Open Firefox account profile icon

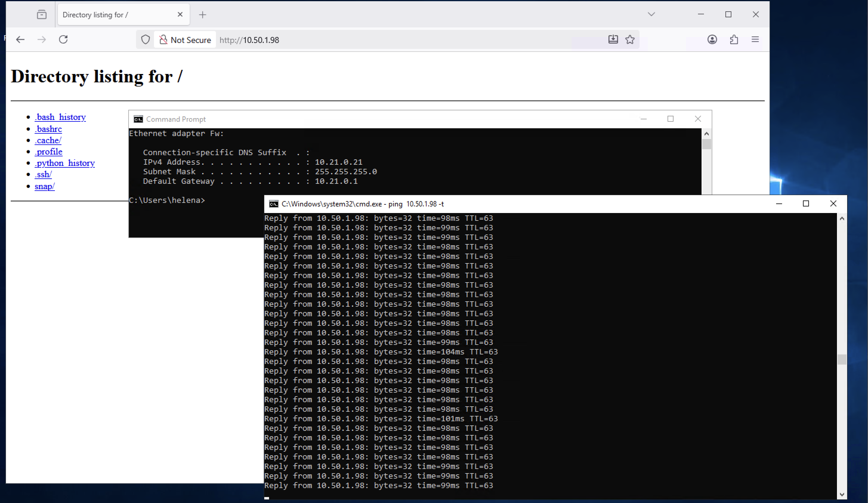(712, 40)
